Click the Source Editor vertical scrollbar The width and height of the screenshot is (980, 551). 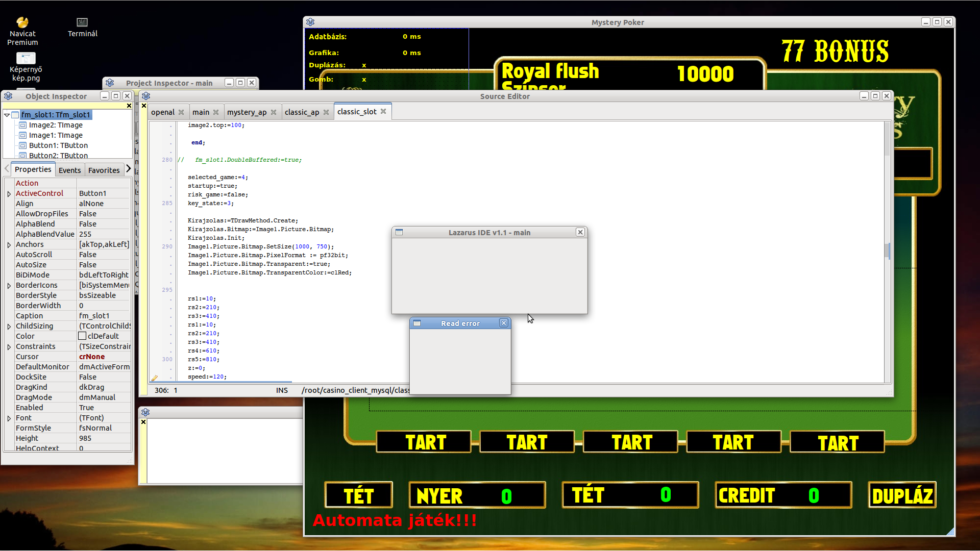(887, 251)
